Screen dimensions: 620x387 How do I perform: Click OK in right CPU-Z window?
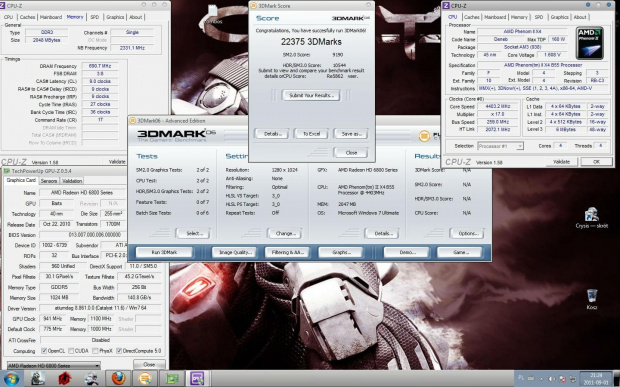tap(596, 162)
